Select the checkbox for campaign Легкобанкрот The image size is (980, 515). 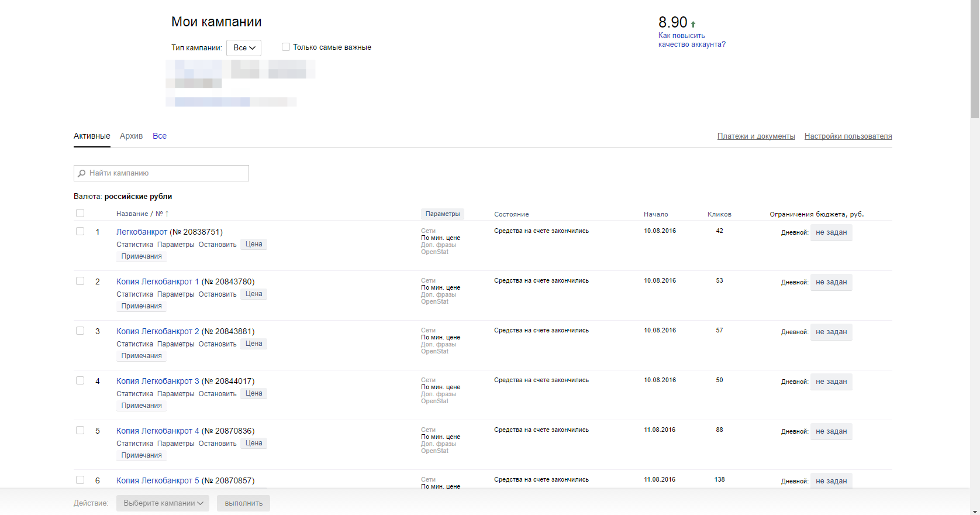[80, 231]
